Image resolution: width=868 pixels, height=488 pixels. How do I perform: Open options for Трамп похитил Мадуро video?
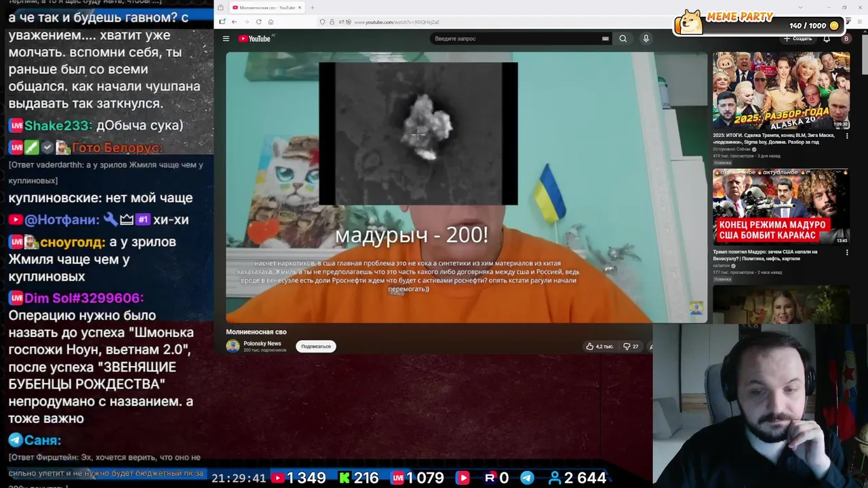[847, 252]
